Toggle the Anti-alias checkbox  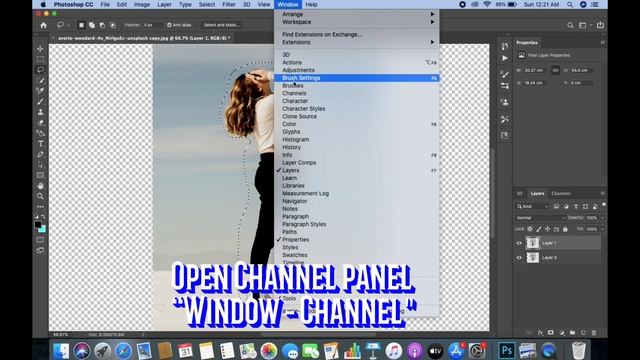pyautogui.click(x=169, y=25)
